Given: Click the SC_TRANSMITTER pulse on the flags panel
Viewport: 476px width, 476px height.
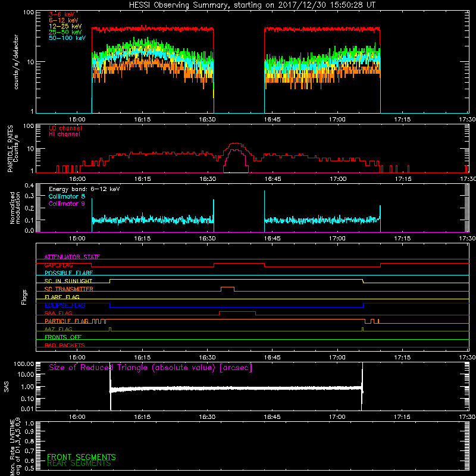Looking at the screenshot, I should point(227,289).
